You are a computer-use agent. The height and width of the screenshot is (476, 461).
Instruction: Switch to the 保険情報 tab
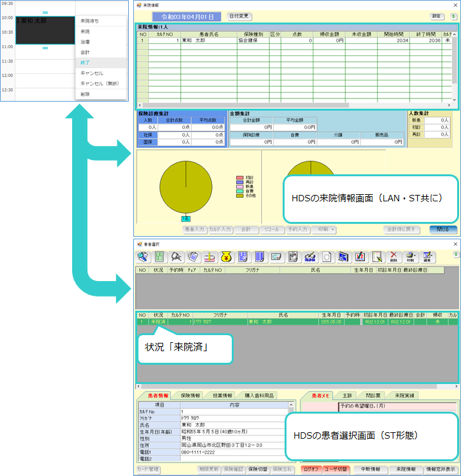coord(191,396)
